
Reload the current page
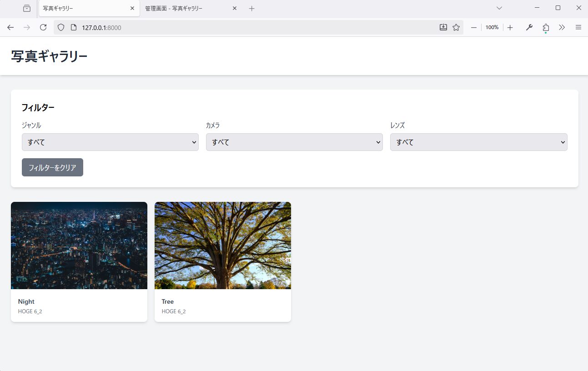click(x=43, y=27)
